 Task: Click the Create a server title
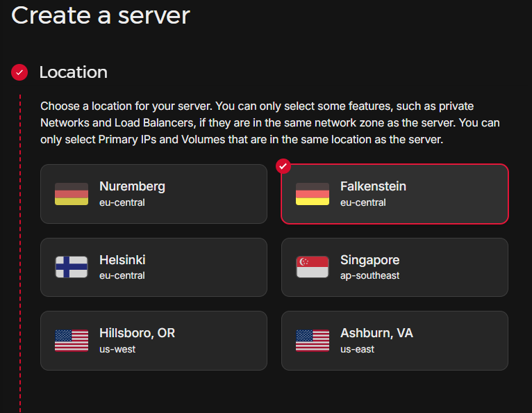pos(101,15)
